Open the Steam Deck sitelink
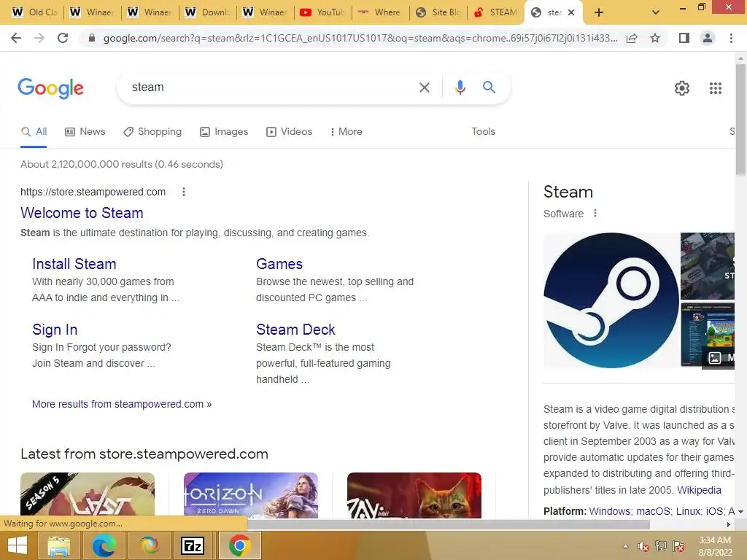747x560 pixels. click(x=295, y=330)
